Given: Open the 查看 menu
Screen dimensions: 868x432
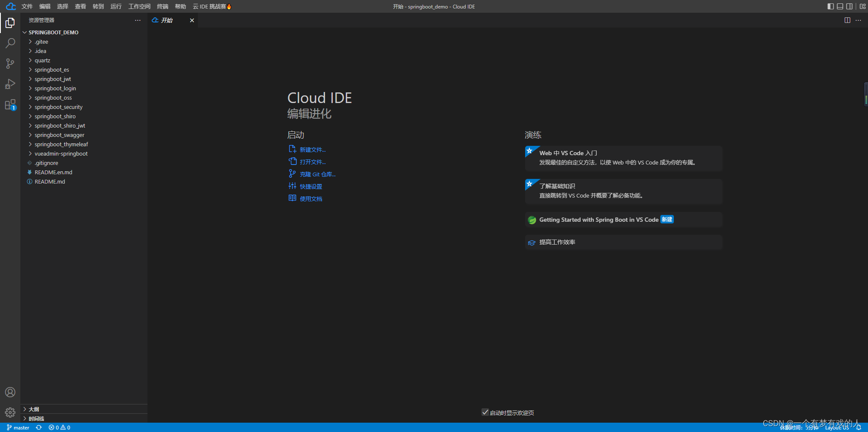Looking at the screenshot, I should pos(81,6).
